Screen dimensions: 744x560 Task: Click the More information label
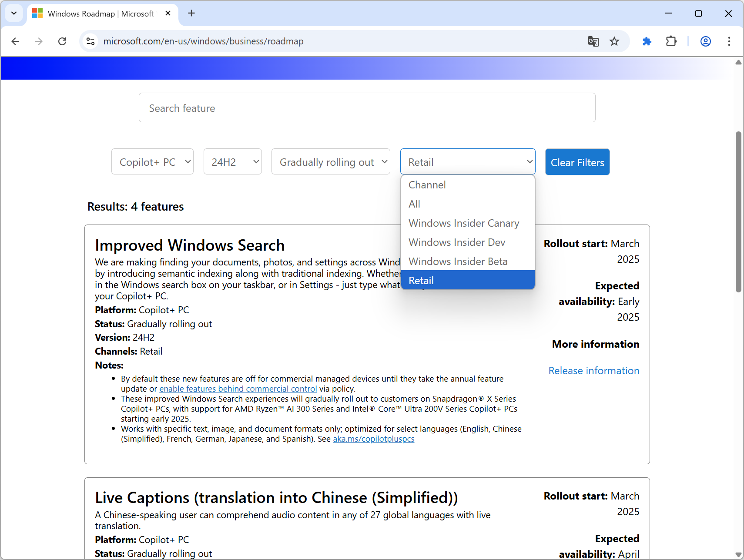(596, 344)
